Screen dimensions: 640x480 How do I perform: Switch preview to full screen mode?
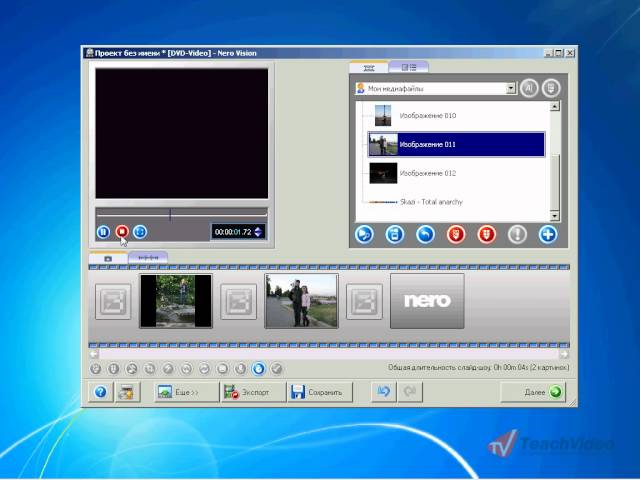pyautogui.click(x=140, y=232)
